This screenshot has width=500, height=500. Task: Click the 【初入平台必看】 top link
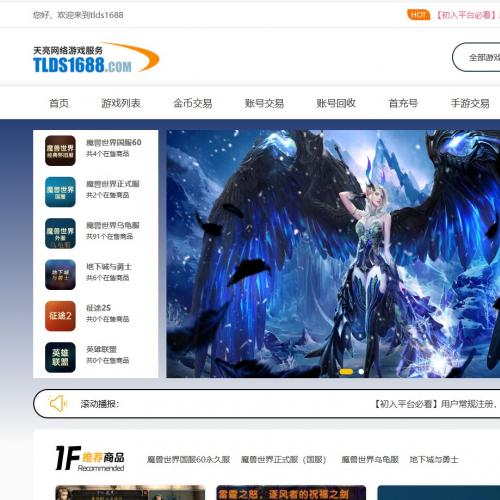pos(467,15)
